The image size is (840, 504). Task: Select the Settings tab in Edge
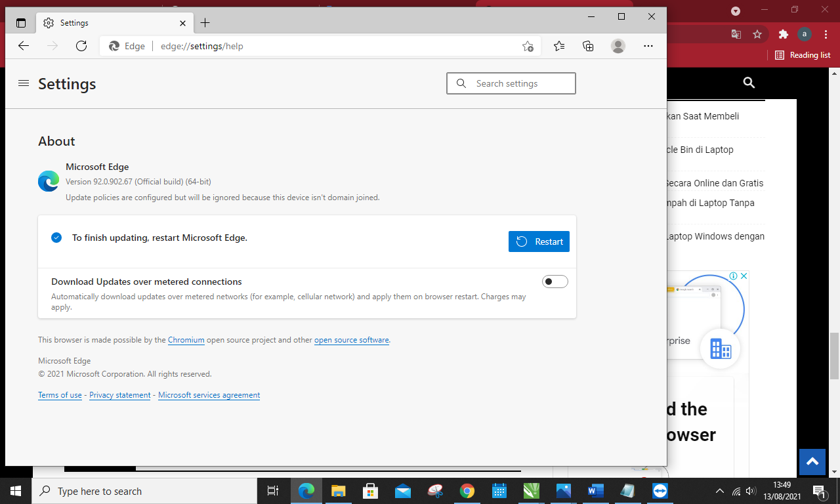coord(115,23)
